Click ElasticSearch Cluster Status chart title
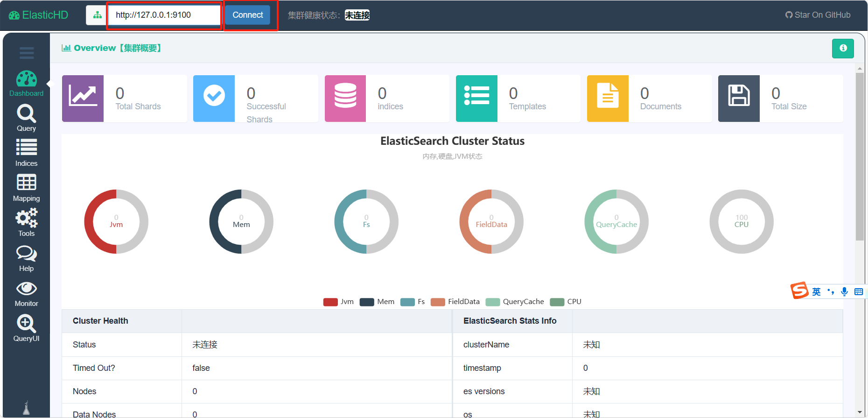Viewport: 868px width, 418px height. pos(452,141)
